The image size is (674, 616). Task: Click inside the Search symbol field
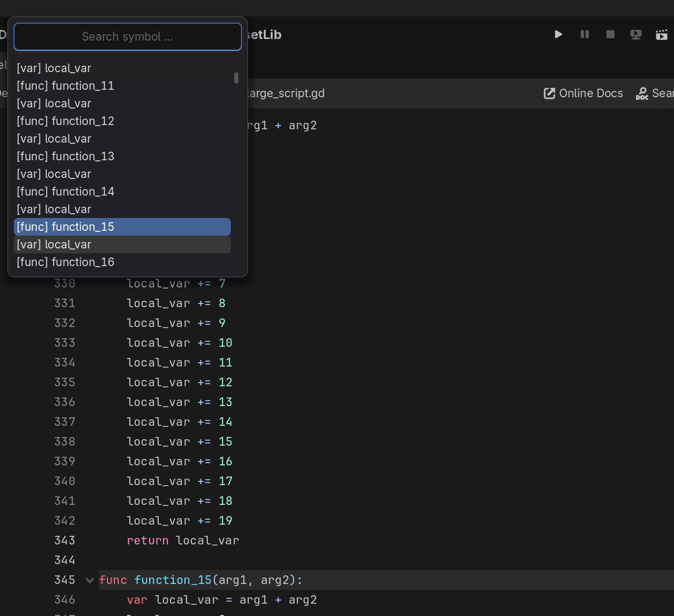tap(127, 36)
